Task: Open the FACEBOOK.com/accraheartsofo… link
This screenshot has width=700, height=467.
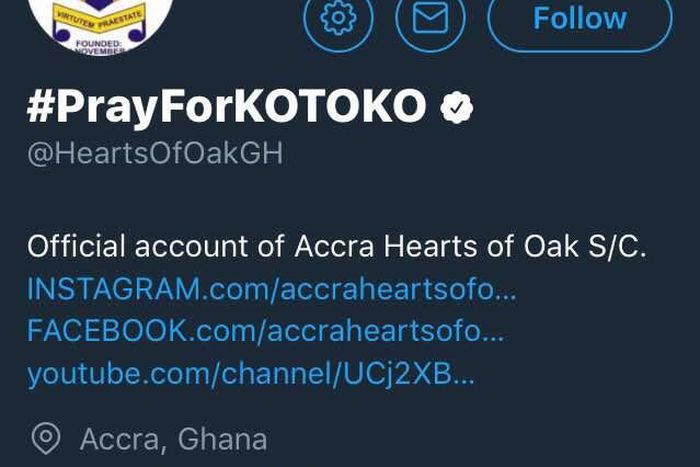Action: [266, 331]
